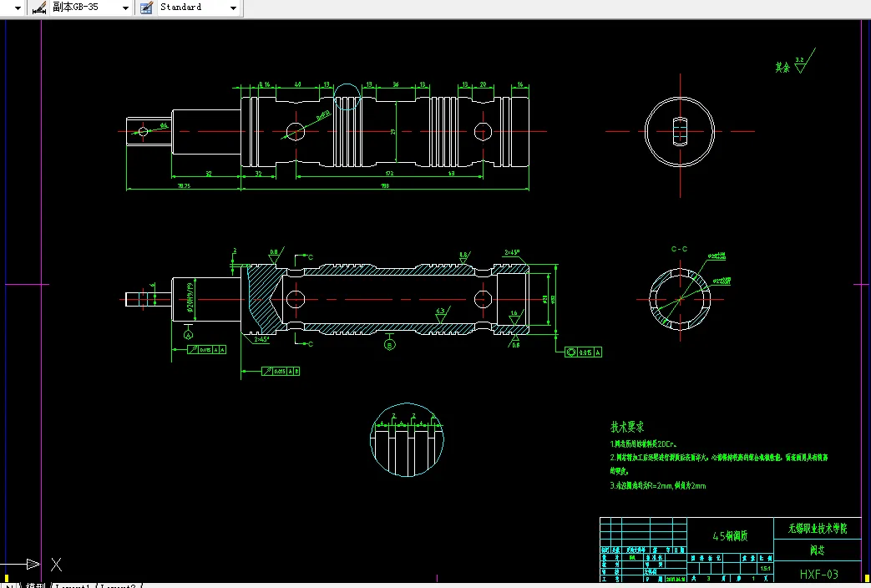The image size is (871, 588).
Task: Open the 副本GB-35 dimension style dropdown
Action: tap(126, 8)
